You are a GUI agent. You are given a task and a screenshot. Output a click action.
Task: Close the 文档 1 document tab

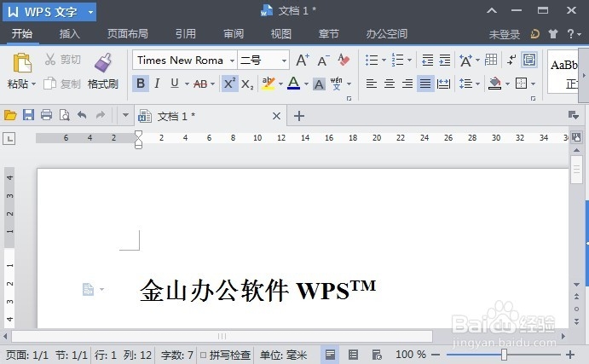(x=276, y=116)
